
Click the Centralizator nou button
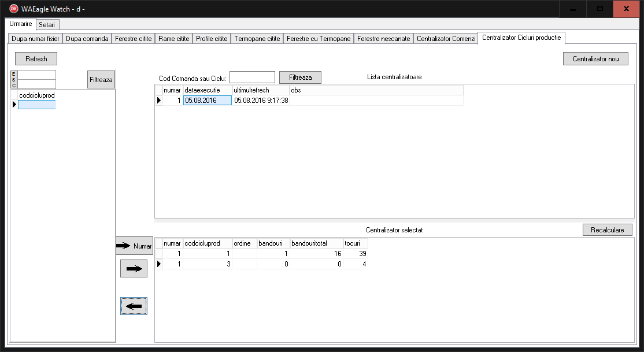click(595, 59)
